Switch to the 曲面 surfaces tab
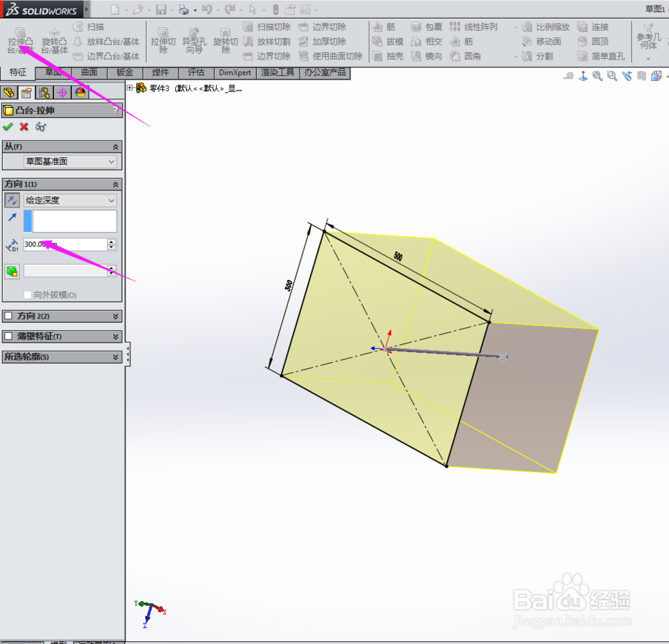 (x=89, y=73)
